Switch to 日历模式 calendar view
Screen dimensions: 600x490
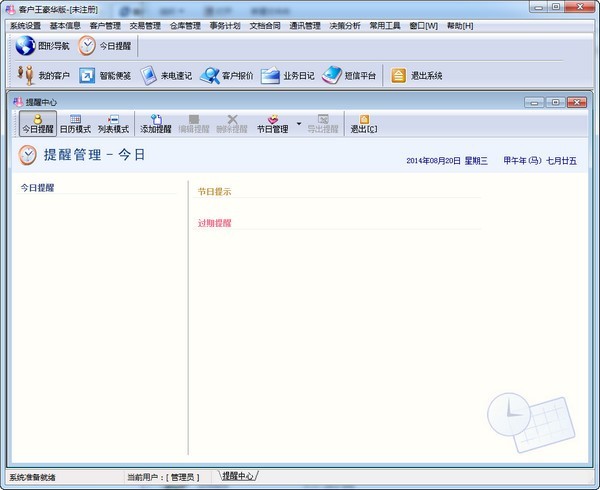point(76,124)
